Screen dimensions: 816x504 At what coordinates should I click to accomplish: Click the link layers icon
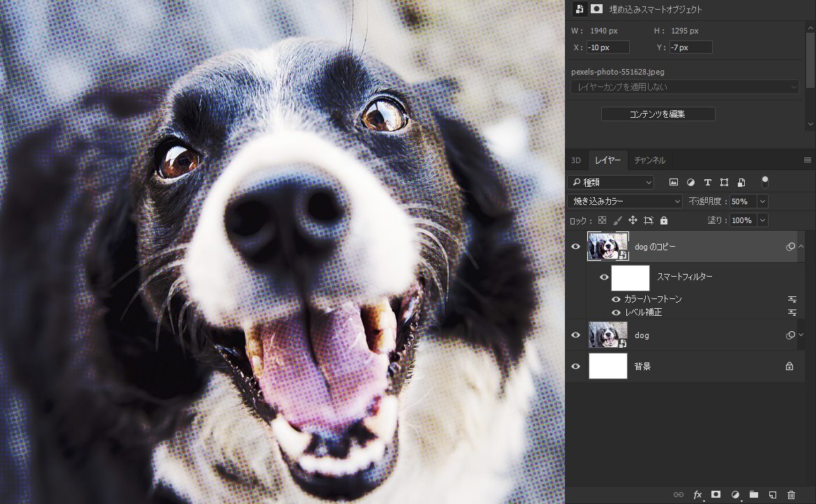678,495
